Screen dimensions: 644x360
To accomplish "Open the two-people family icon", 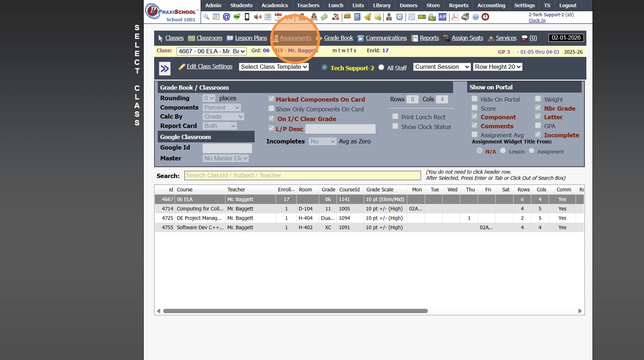I will [x=336, y=17].
